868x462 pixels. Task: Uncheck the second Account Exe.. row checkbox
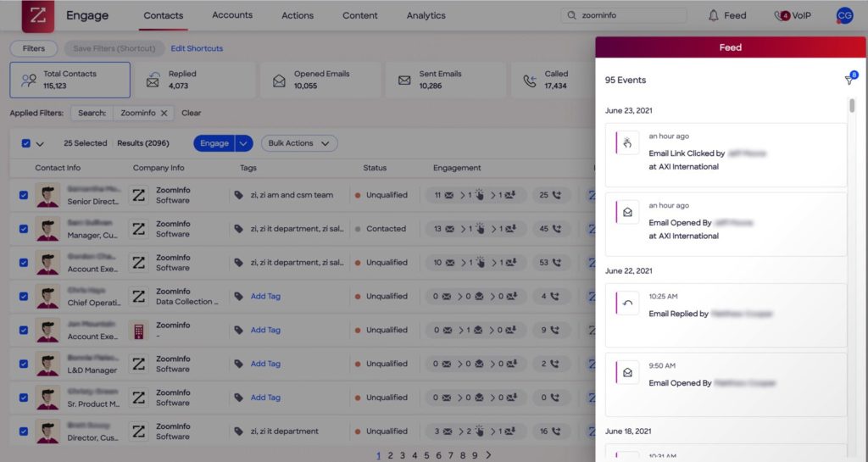23,330
